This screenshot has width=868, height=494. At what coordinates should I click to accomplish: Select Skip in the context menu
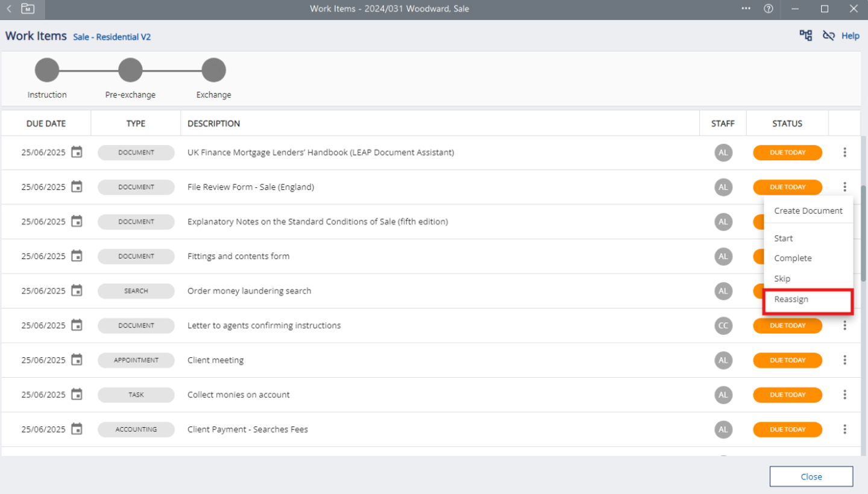pyautogui.click(x=782, y=279)
